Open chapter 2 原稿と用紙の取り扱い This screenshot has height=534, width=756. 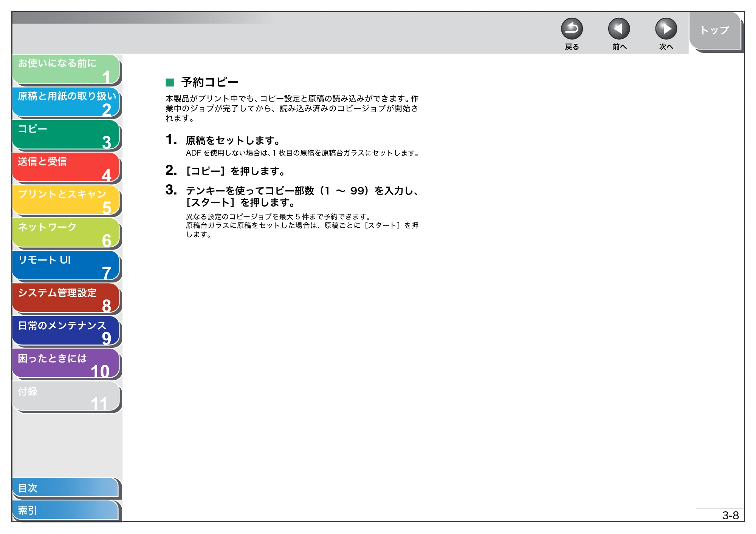[66, 102]
